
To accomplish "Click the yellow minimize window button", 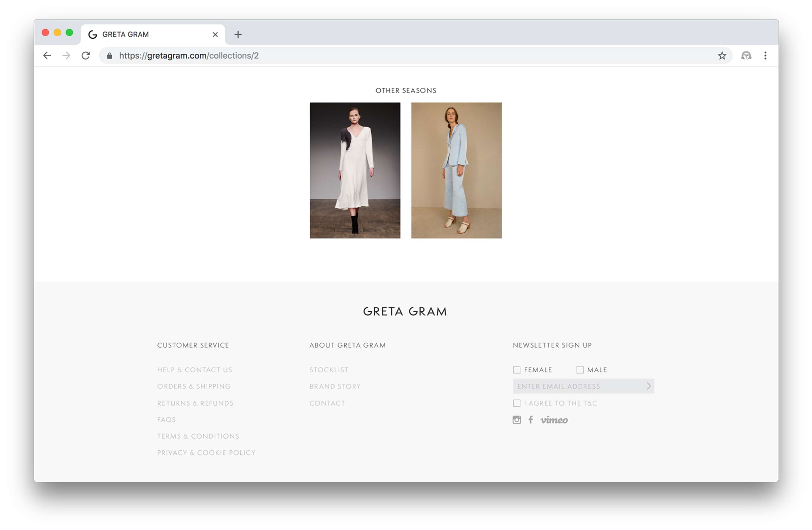I will click(57, 32).
